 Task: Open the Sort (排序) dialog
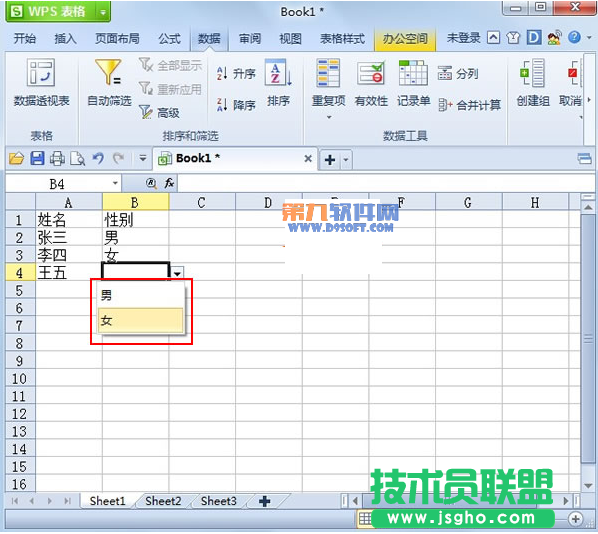click(278, 82)
